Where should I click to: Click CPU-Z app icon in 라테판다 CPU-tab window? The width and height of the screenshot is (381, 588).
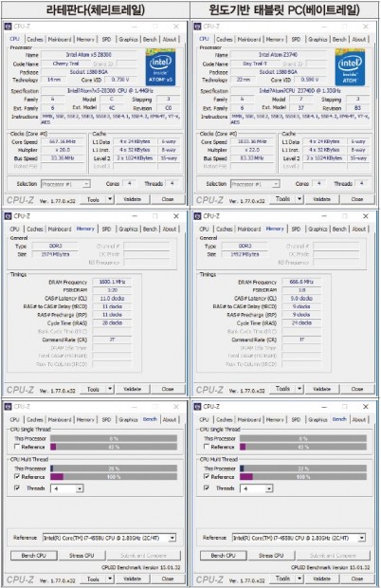pos(9,27)
